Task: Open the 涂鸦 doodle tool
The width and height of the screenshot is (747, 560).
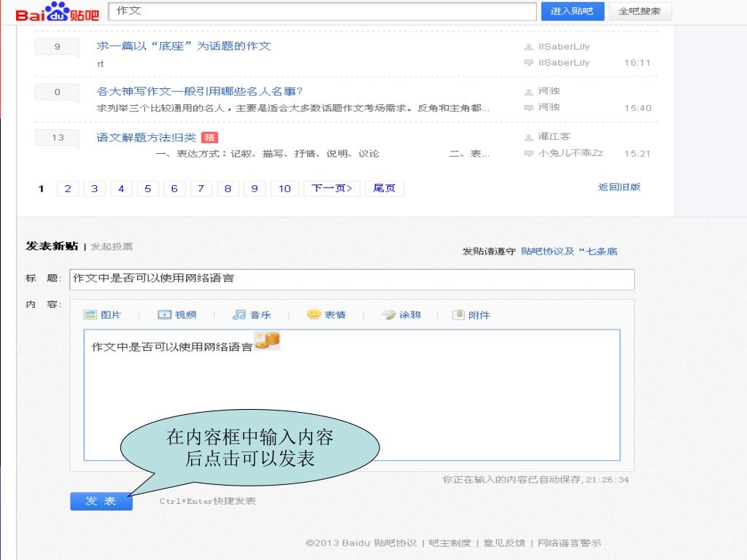Action: pyautogui.click(x=401, y=315)
